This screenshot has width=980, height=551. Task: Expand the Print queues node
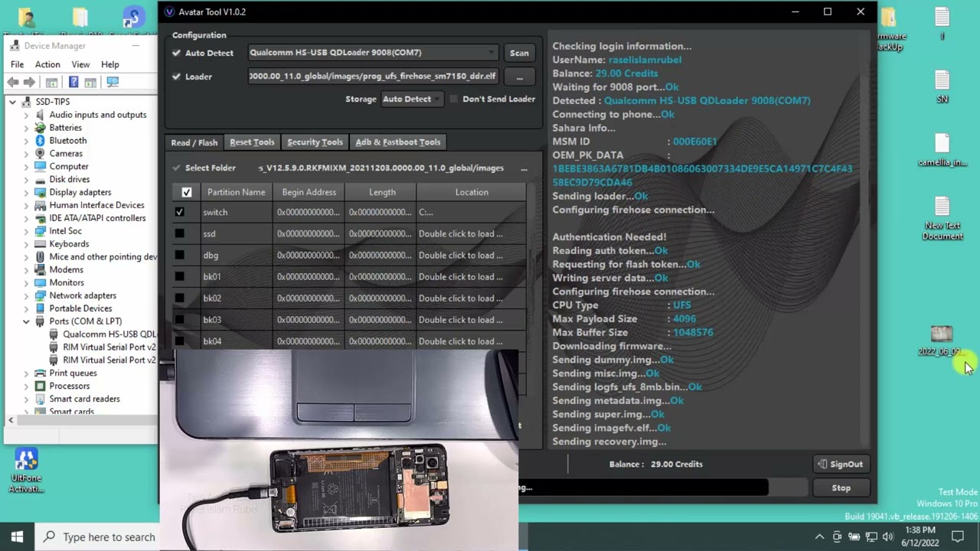coord(26,373)
